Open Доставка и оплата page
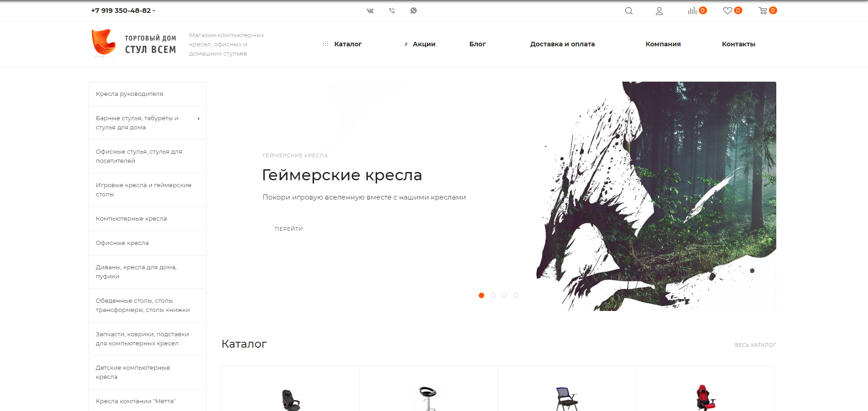Viewport: 868px width, 411px height. tap(563, 44)
